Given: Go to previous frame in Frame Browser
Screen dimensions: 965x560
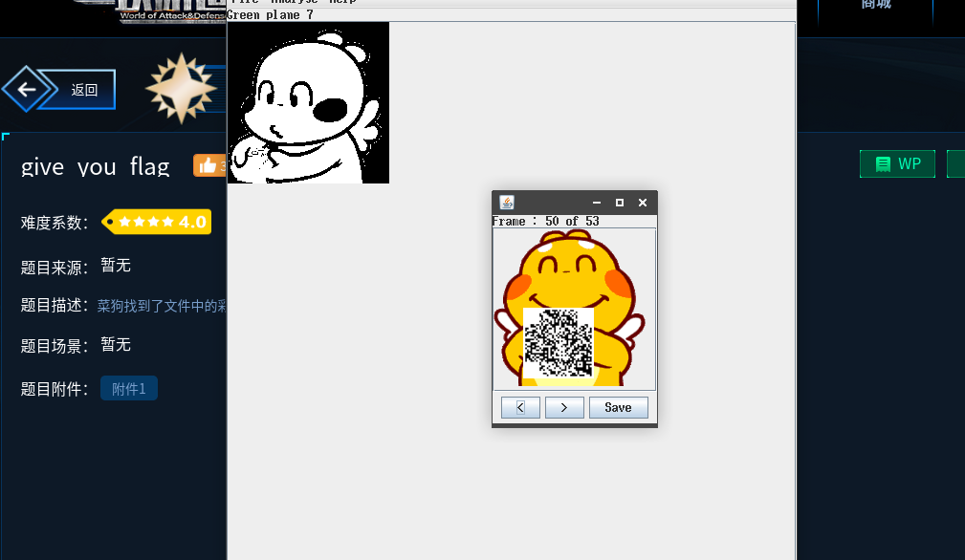Looking at the screenshot, I should (x=520, y=407).
